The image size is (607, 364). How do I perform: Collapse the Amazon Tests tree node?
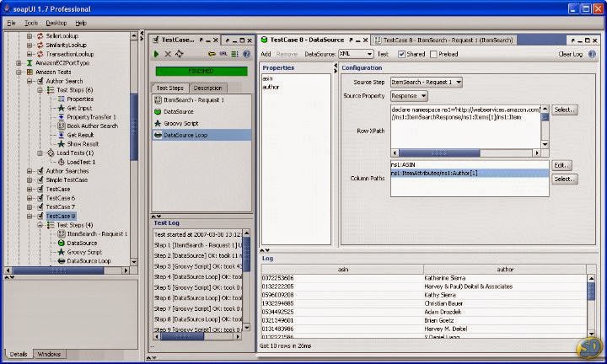pyautogui.click(x=19, y=72)
